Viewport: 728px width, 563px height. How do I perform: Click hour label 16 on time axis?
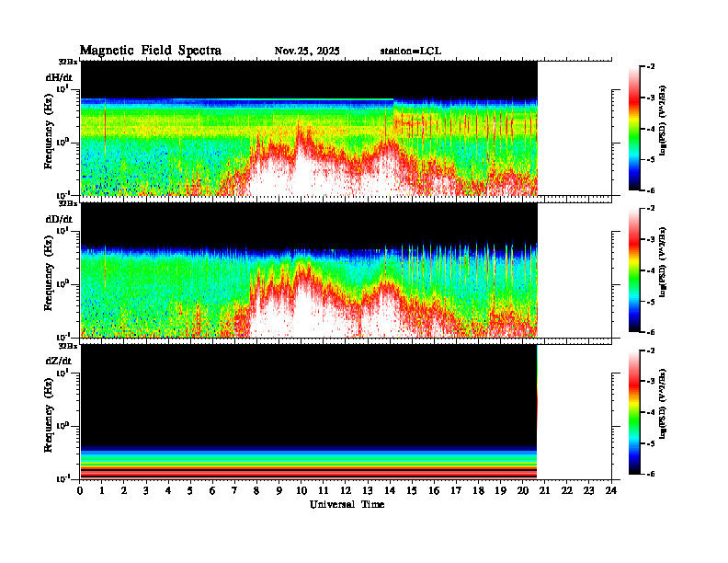coord(434,490)
